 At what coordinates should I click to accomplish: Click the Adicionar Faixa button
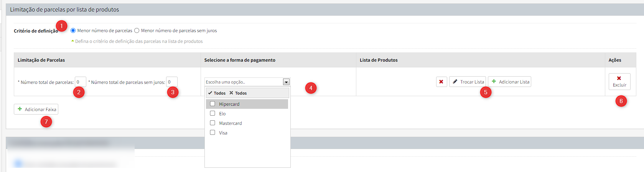(x=36, y=109)
